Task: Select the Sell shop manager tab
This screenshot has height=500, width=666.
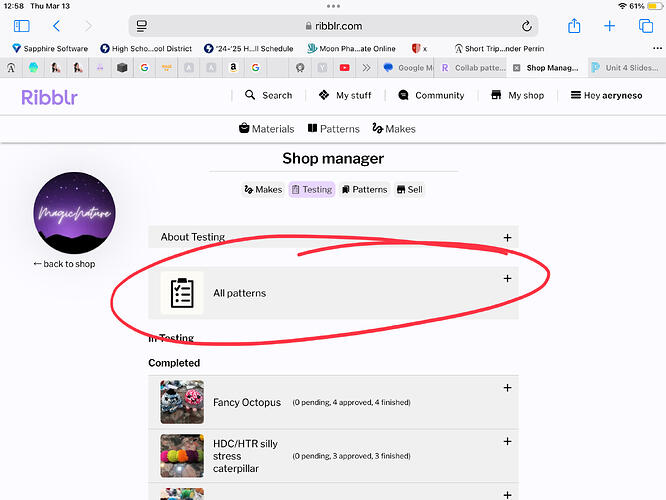Action: (x=409, y=189)
